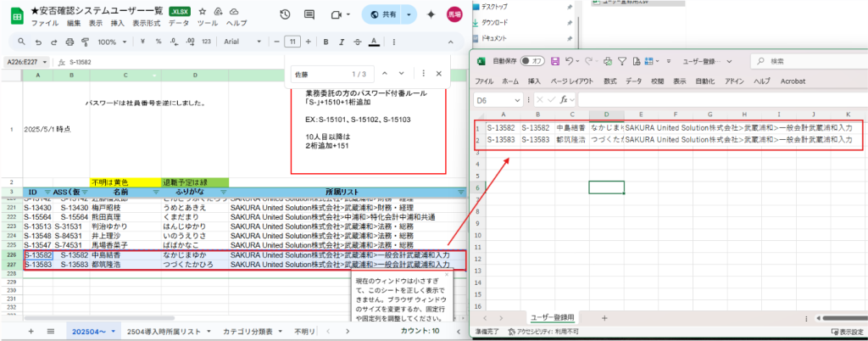
Task: Click the 共有 share button
Action: click(x=383, y=14)
